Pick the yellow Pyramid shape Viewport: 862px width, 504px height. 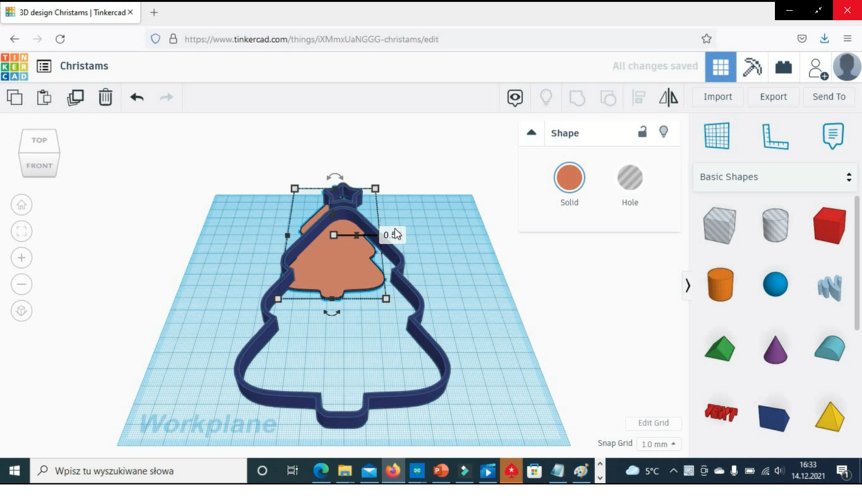[x=829, y=416]
